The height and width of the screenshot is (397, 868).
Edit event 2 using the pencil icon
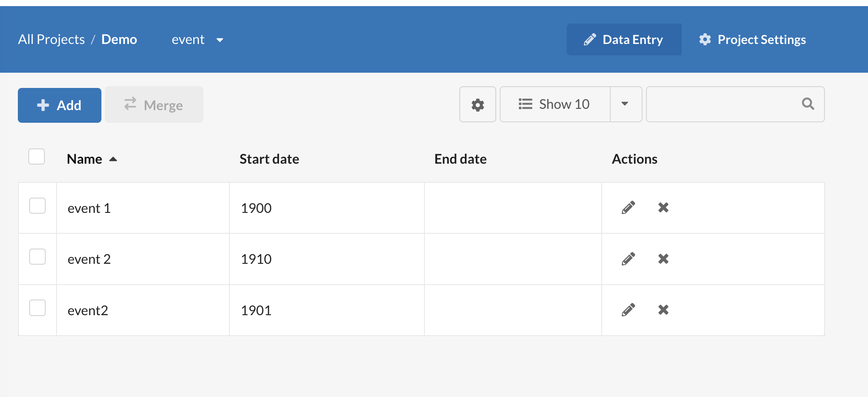tap(628, 259)
